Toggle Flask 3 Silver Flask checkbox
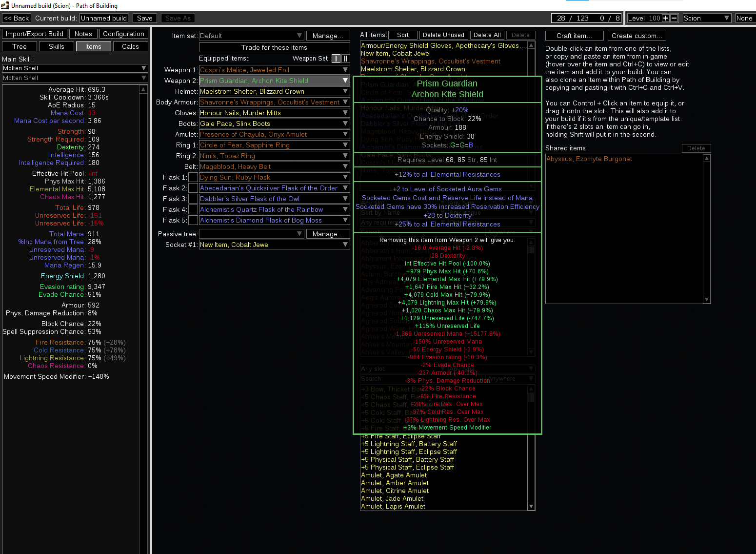Image resolution: width=756 pixels, height=554 pixels. (x=193, y=199)
